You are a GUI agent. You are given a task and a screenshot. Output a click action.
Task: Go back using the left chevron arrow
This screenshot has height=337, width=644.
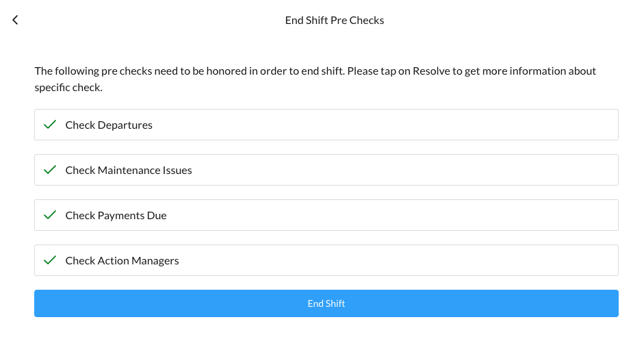(x=15, y=21)
